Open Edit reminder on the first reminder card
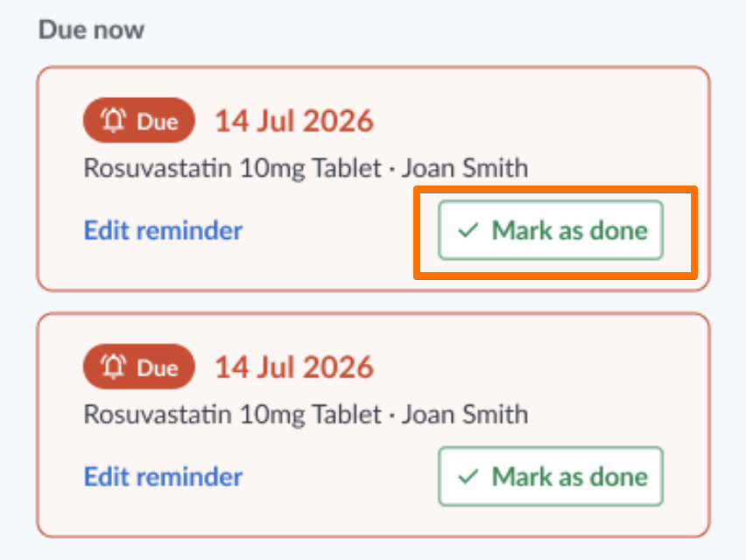Image resolution: width=746 pixels, height=560 pixels. click(163, 230)
